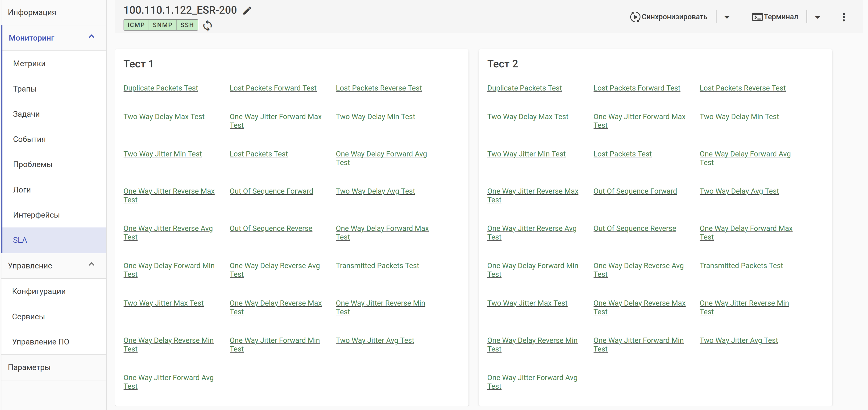Click the SNMP status badge
The height and width of the screenshot is (410, 868).
pos(163,25)
